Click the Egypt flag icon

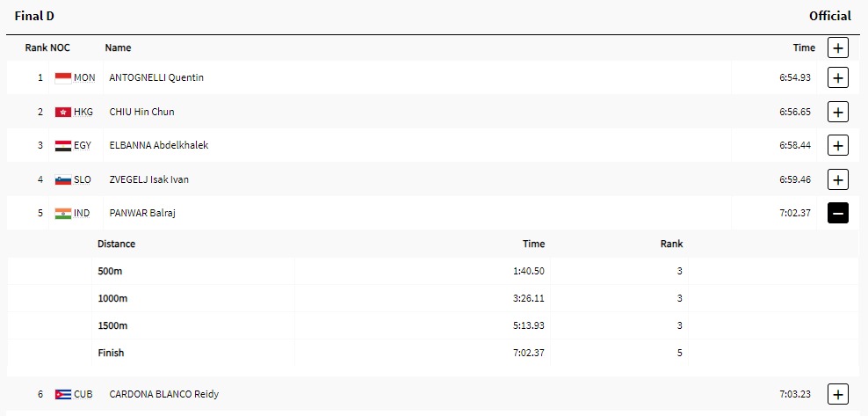click(63, 145)
